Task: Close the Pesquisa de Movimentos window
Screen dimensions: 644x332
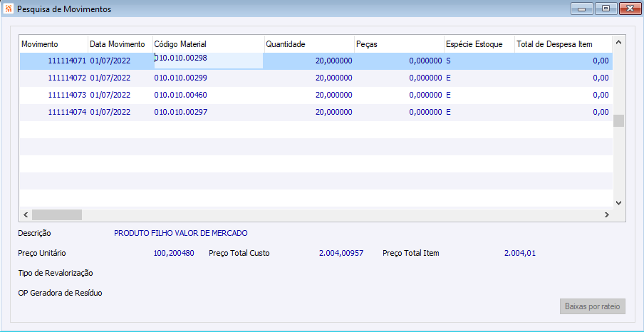Action: (x=629, y=9)
